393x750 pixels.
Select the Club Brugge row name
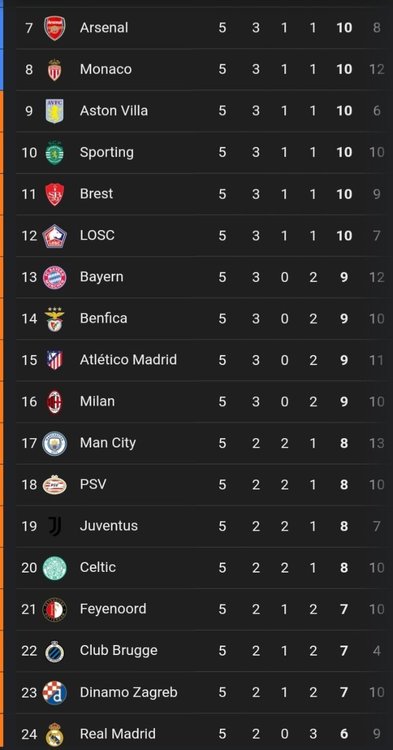pos(118,651)
